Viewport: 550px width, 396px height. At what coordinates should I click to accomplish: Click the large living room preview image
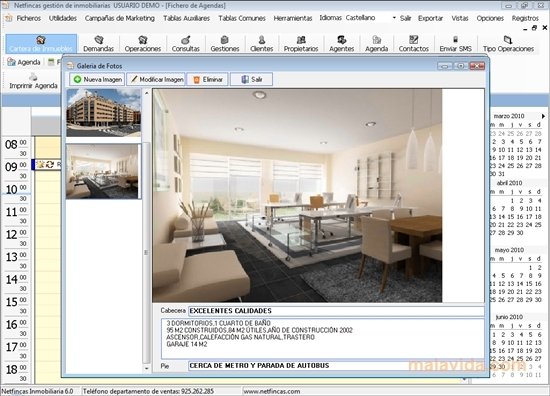(x=297, y=195)
